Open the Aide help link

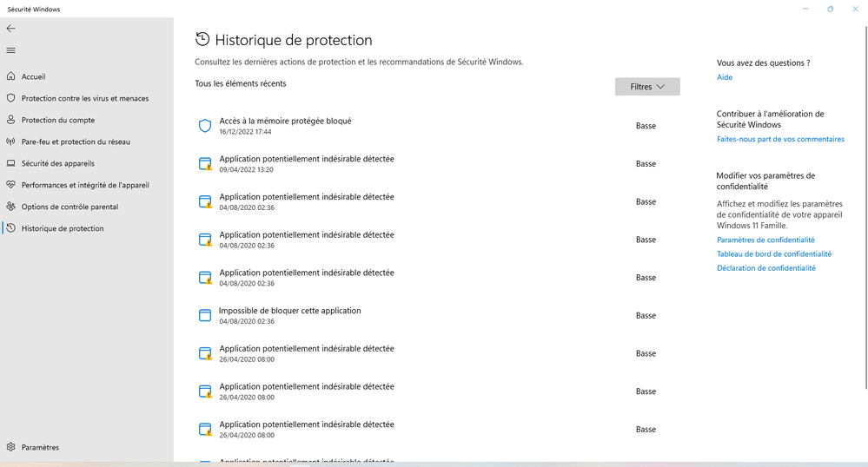click(x=725, y=77)
